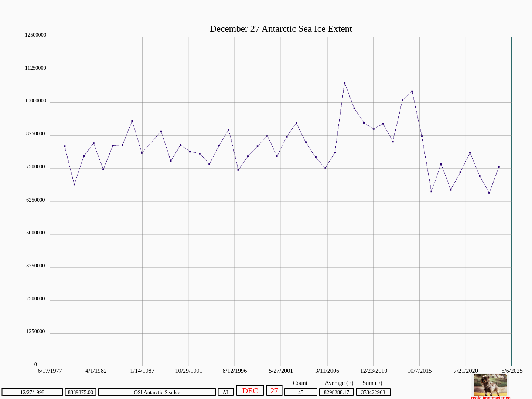This screenshot has width=532, height=399.
Task: Click the OSI Antarctic Sea Ice dataset box
Action: point(157,392)
